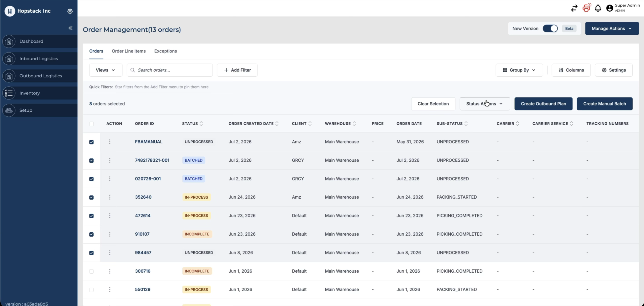The image size is (644, 306).
Task: Open Outbound Logistics in the sidebar
Action: coord(39,76)
